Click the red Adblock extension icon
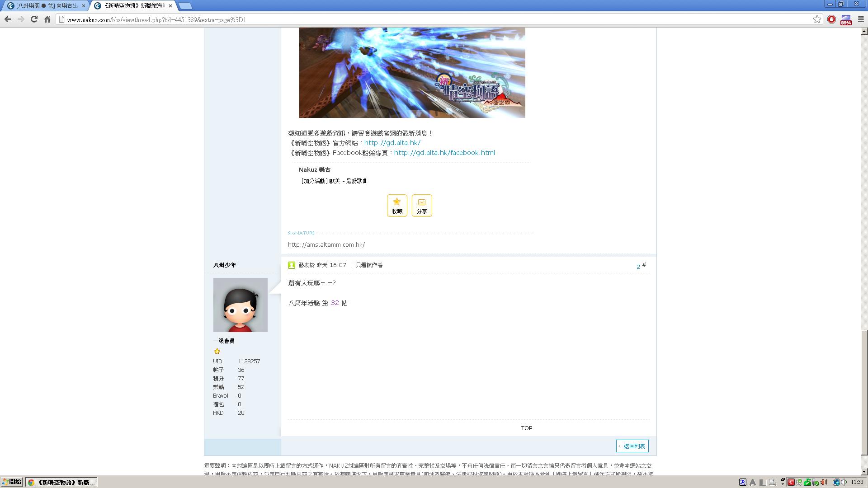Screen dimensions: 868x488 coord(831,19)
